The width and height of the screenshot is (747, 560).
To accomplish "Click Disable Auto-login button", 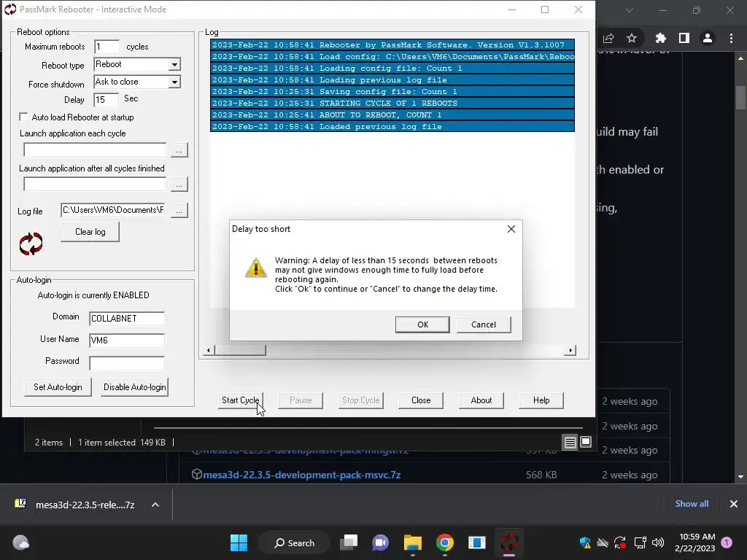I will pos(135,387).
